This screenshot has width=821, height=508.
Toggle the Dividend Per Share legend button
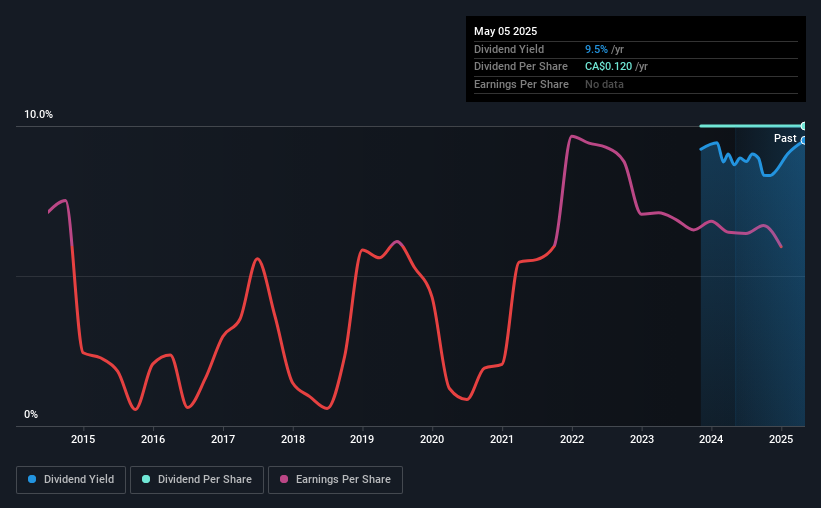(x=197, y=480)
